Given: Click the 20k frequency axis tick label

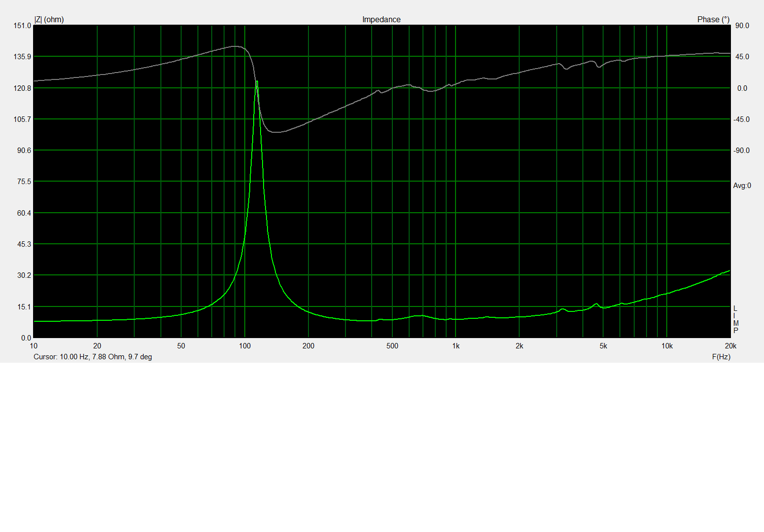Looking at the screenshot, I should pos(730,346).
